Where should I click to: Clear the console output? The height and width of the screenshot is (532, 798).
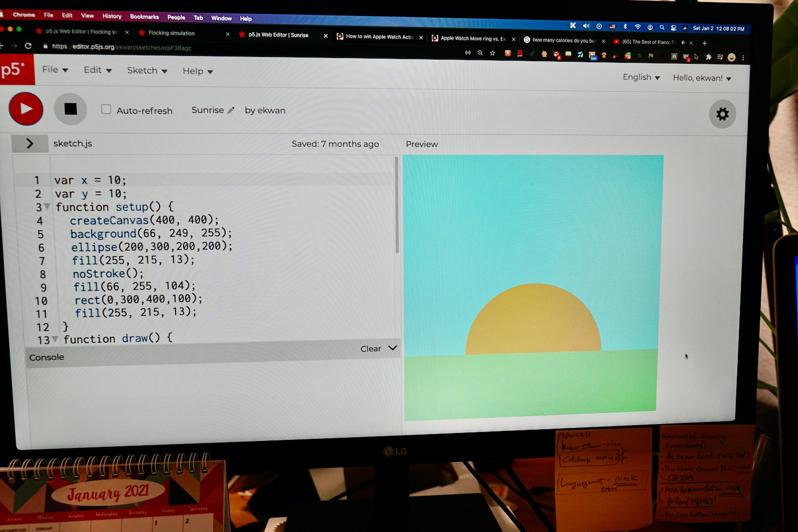pyautogui.click(x=370, y=349)
